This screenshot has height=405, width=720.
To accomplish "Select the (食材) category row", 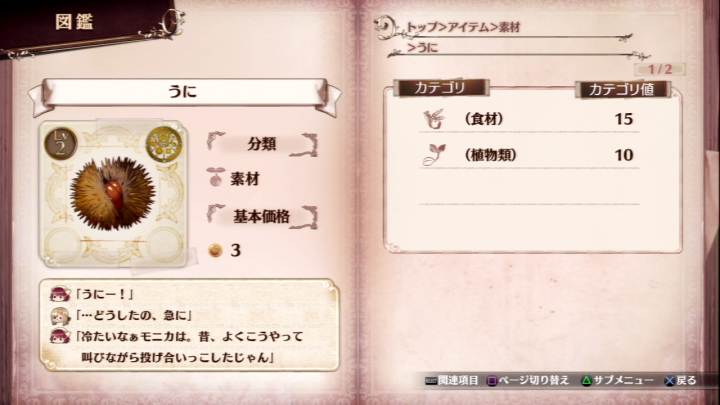I will click(x=529, y=119).
